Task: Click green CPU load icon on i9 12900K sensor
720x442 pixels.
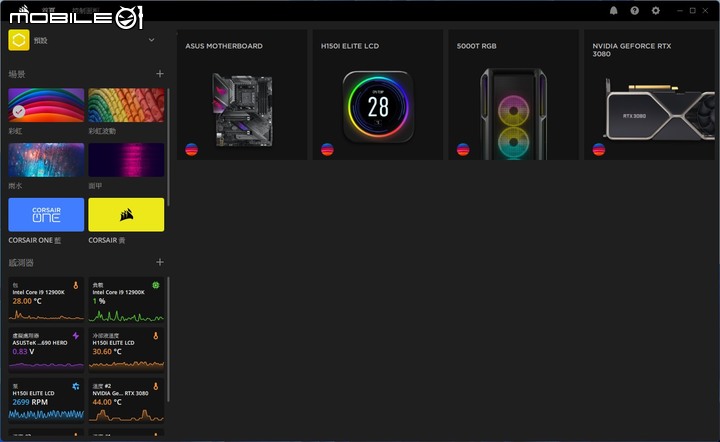Action: tap(156, 285)
